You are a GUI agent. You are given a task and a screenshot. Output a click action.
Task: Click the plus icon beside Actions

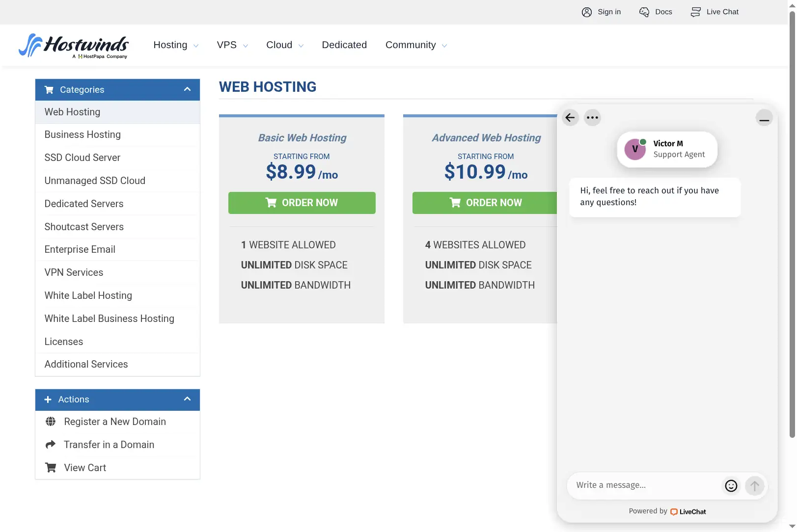click(x=48, y=399)
